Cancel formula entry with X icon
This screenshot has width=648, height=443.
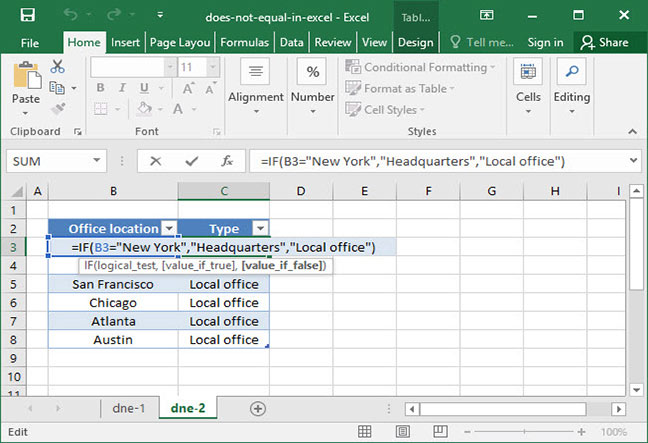(x=155, y=161)
